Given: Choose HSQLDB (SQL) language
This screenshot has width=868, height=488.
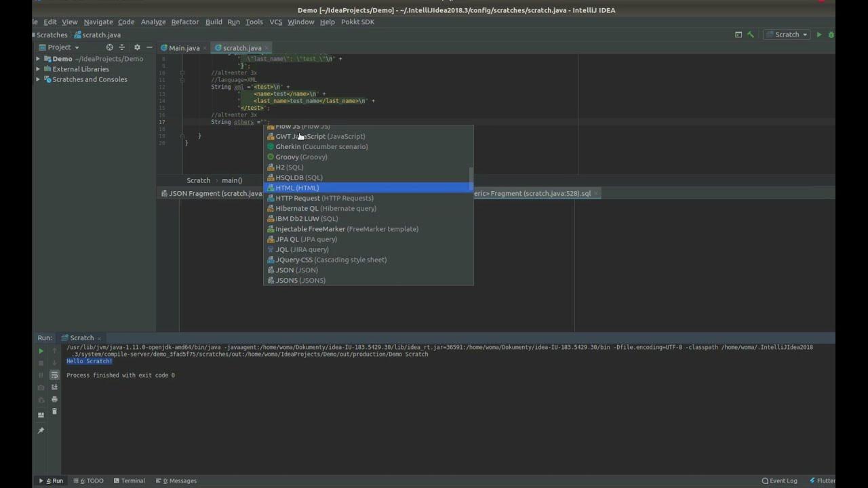Looking at the screenshot, I should coord(368,178).
